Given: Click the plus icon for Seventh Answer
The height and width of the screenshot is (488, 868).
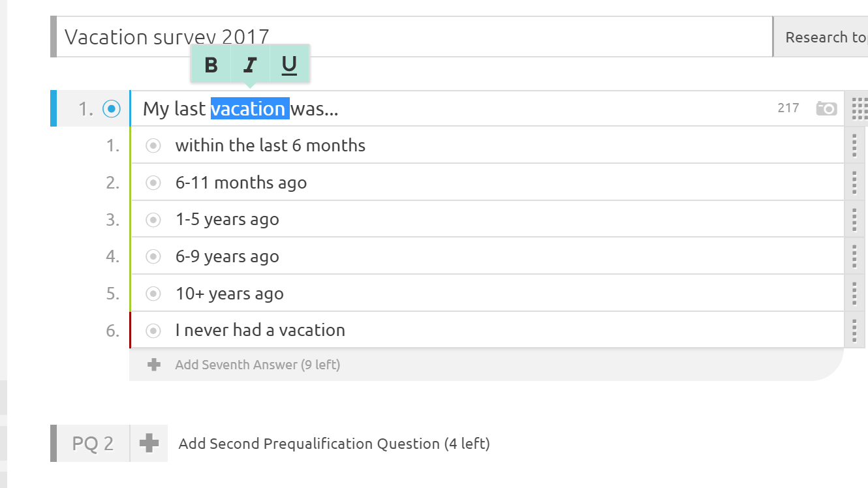Looking at the screenshot, I should click(x=154, y=365).
